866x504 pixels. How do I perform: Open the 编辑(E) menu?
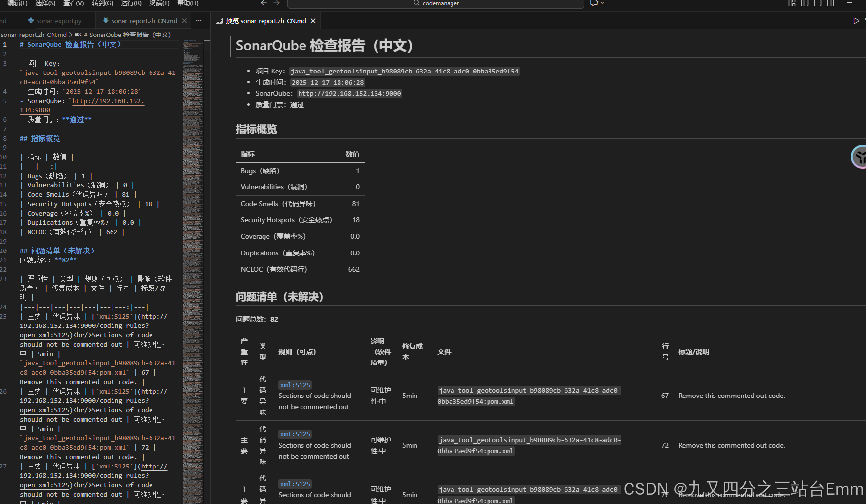point(17,3)
